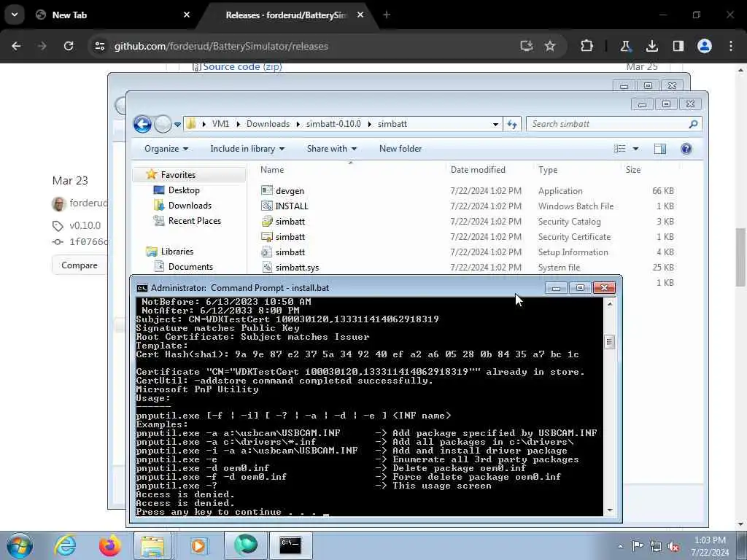Screen dimensions: 747x560
Task: Click the install app icon in address bar
Action: click(x=527, y=46)
